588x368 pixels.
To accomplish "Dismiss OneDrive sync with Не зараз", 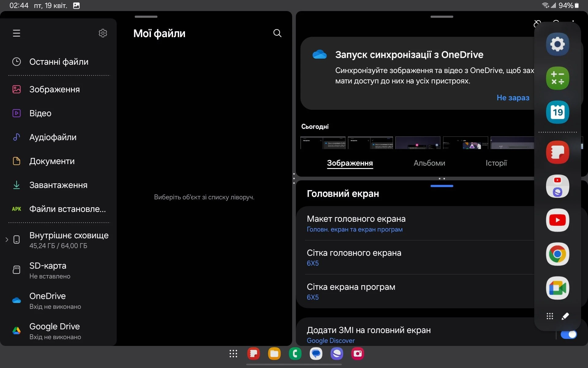I will click(513, 98).
